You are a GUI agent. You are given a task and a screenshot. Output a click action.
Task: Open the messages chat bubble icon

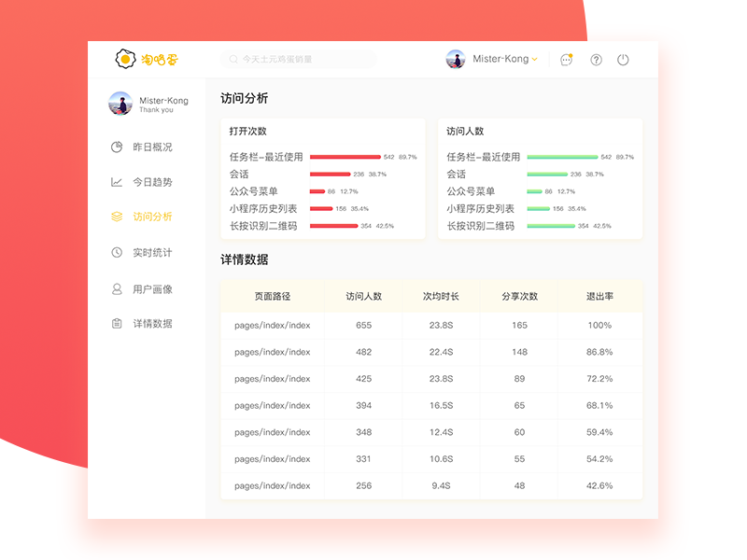click(566, 60)
